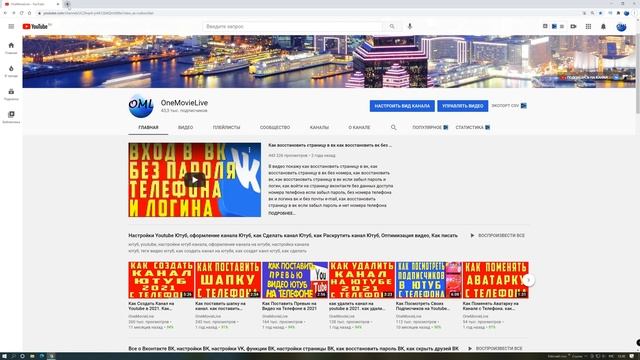Click Воспроизвести все for YouTube settings playlist

[497, 236]
